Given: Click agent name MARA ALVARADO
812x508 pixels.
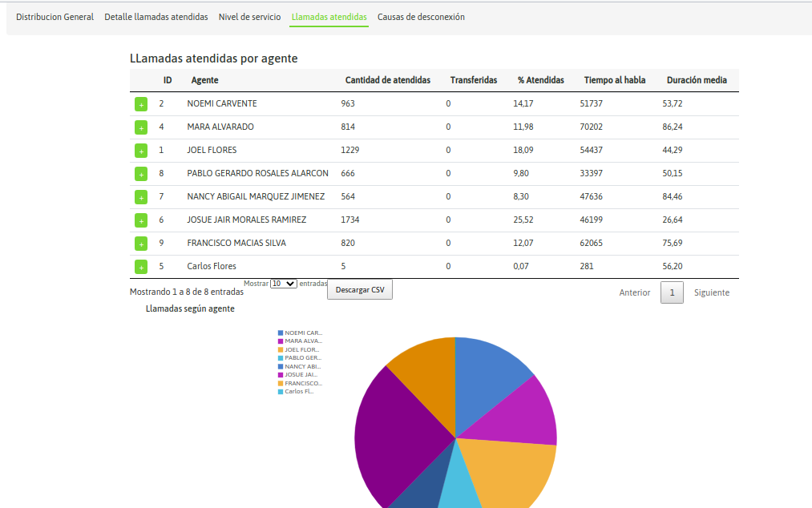Looking at the screenshot, I should (x=220, y=127).
